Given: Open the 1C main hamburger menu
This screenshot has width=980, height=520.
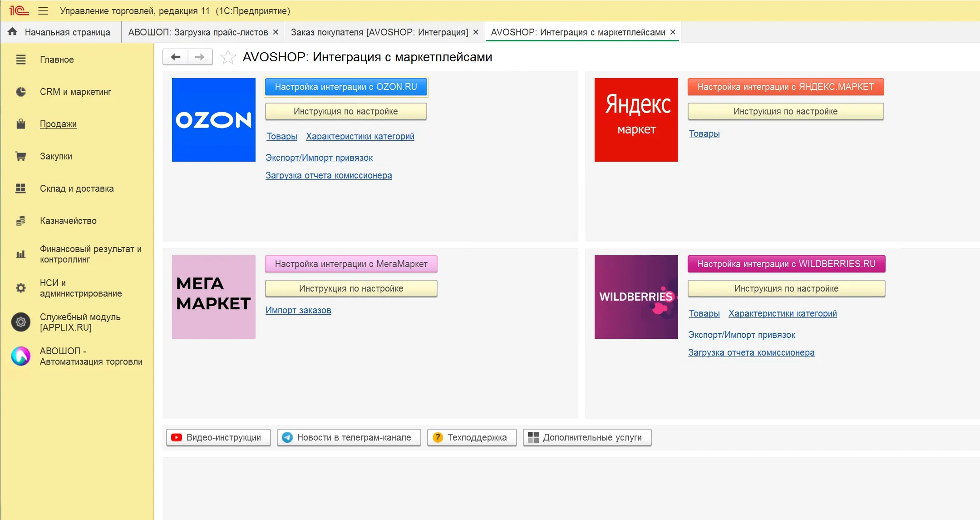Looking at the screenshot, I should coord(43,11).
